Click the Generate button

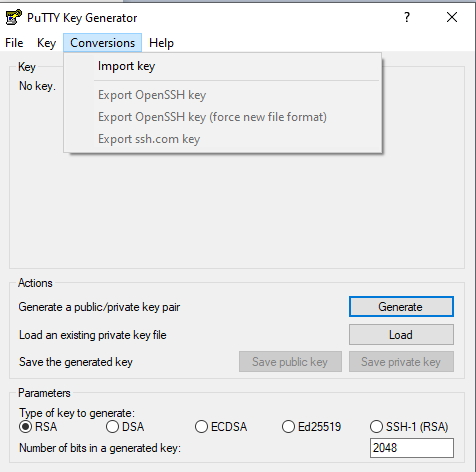(x=401, y=307)
